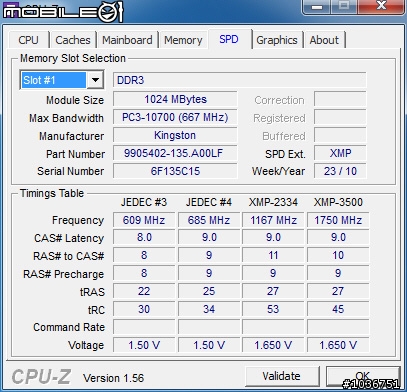This screenshot has width=407, height=392.
Task: Click the XMP-2334 column header
Action: [x=273, y=202]
